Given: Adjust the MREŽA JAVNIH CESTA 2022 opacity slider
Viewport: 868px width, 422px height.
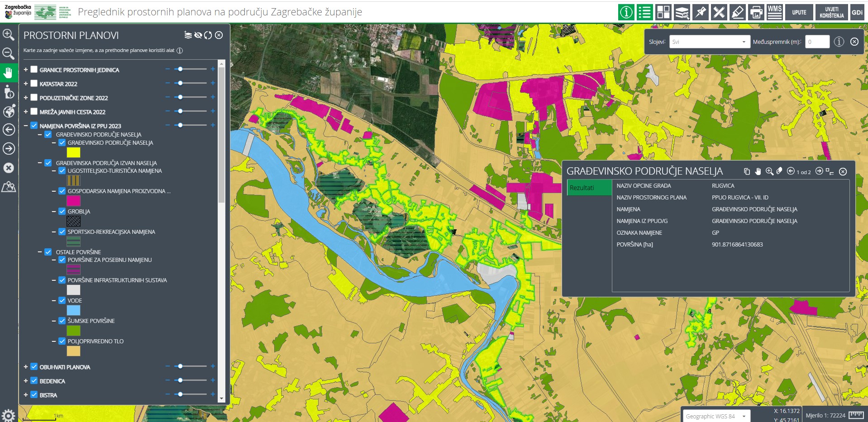Looking at the screenshot, I should [x=181, y=111].
